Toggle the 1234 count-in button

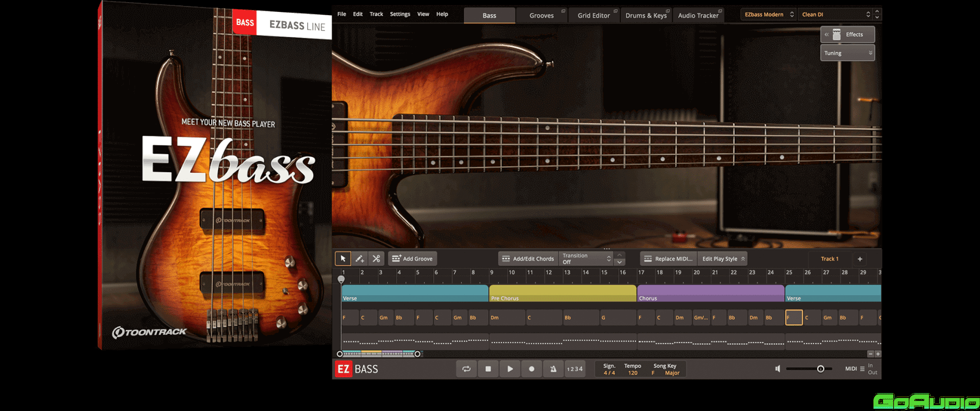coord(575,369)
